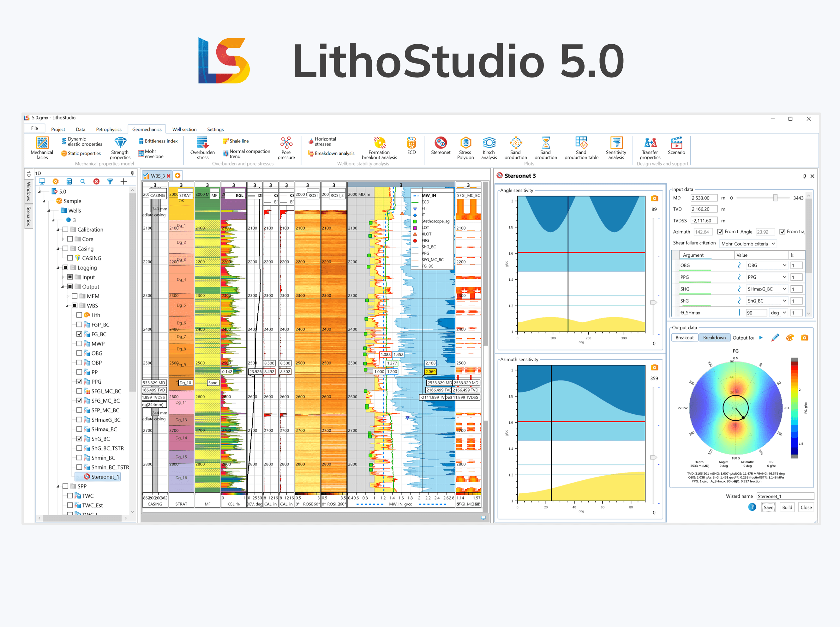This screenshot has height=627, width=840.
Task: Open the File menu
Action: tap(34, 128)
